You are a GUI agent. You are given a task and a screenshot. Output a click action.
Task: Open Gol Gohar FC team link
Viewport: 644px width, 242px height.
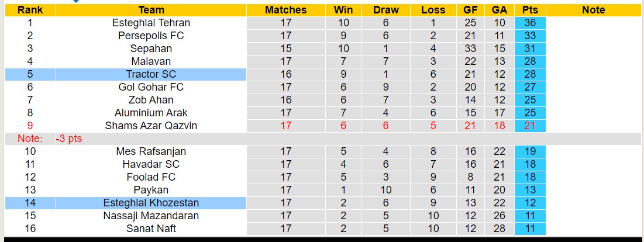coord(151,87)
